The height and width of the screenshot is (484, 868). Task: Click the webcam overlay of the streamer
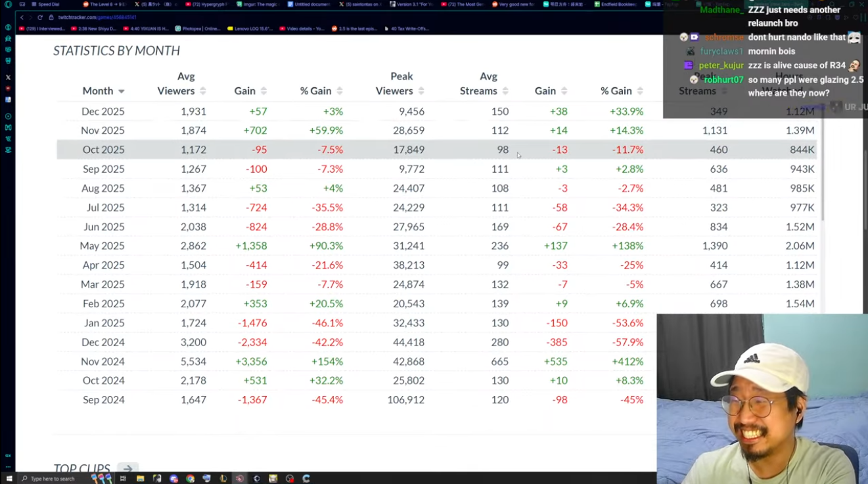pyautogui.click(x=762, y=399)
